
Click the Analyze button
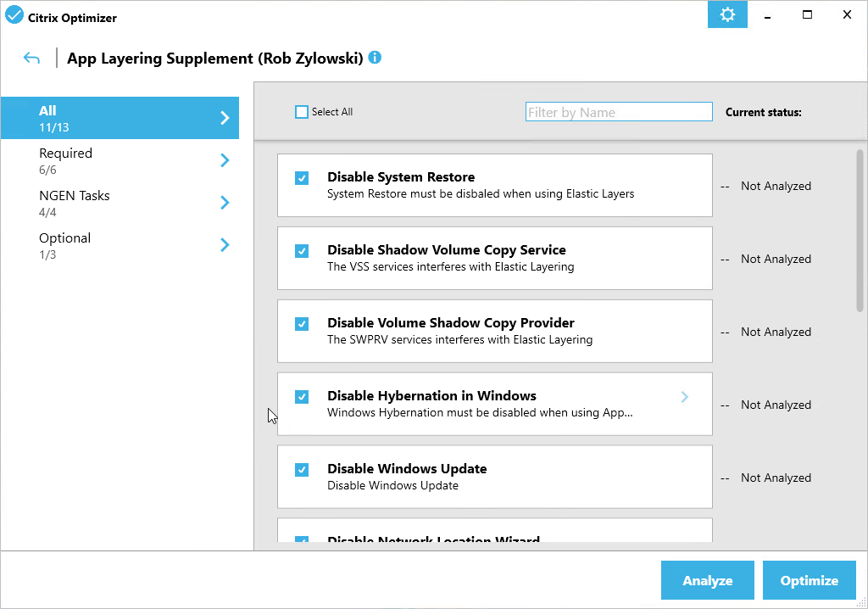pyautogui.click(x=708, y=580)
